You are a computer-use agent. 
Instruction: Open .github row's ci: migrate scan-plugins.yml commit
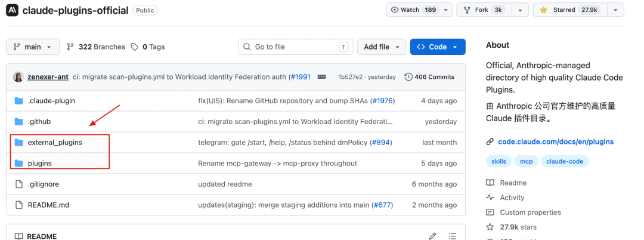click(296, 122)
